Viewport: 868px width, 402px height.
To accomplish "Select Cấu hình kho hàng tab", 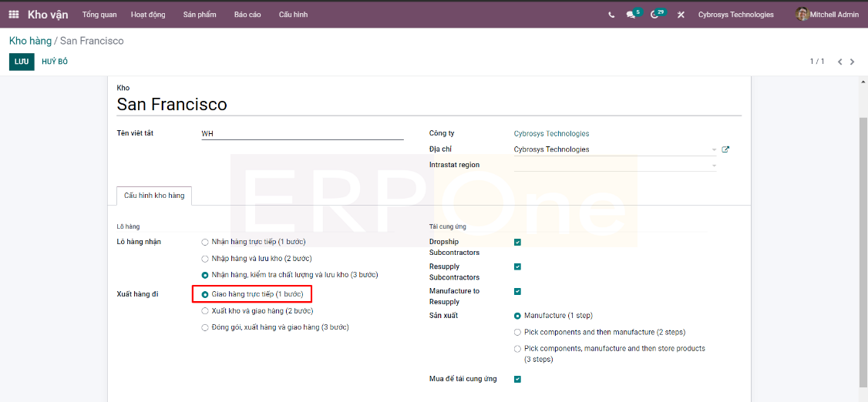I will tap(154, 196).
